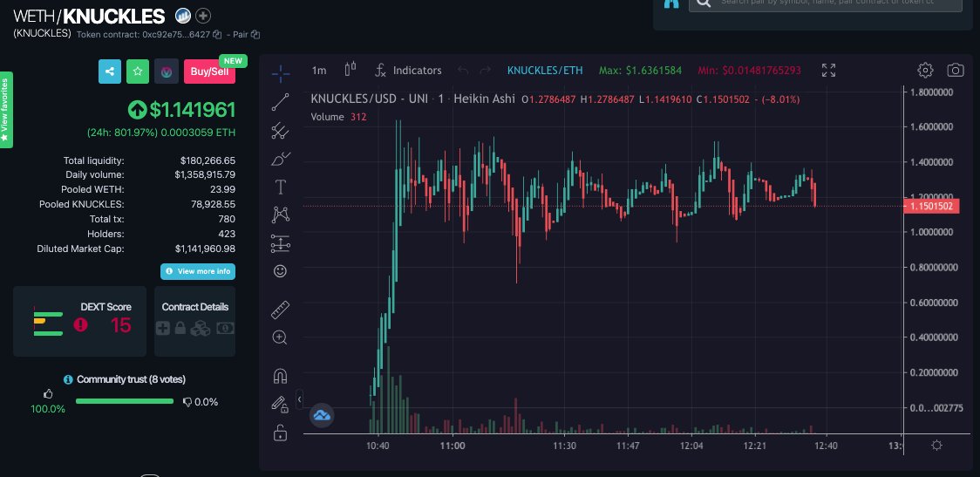Toggle lock all drawing tools

point(280,432)
